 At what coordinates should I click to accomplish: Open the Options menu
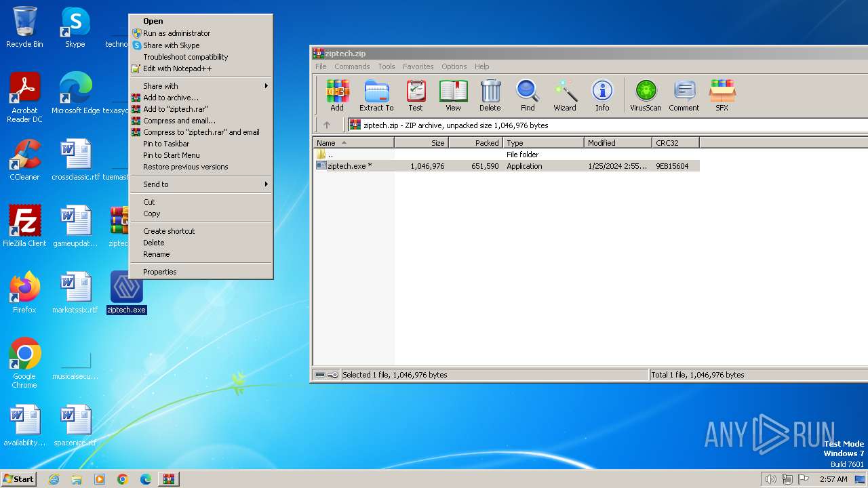tap(454, 66)
